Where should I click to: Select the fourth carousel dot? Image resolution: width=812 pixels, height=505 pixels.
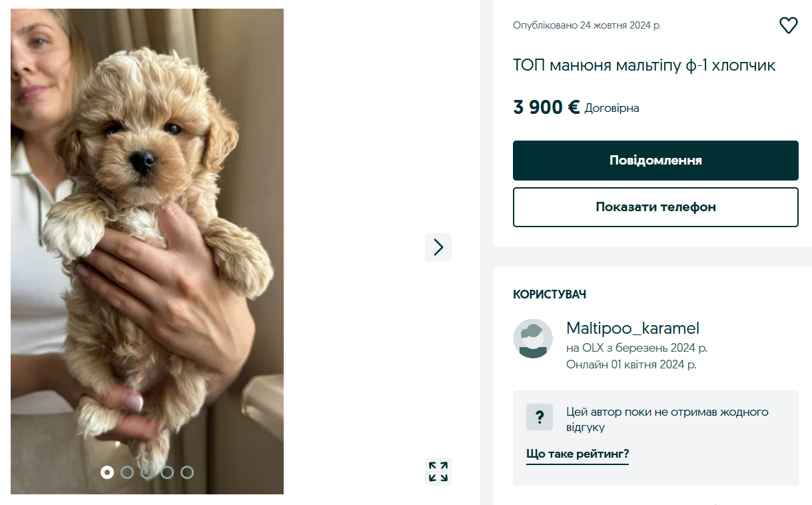[166, 472]
